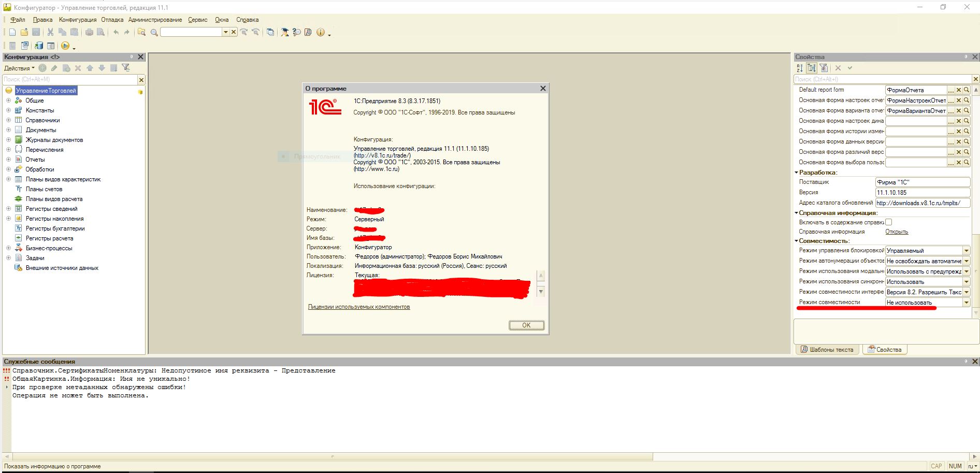
Task: Click the windows list toolbar icon
Action: [270, 32]
